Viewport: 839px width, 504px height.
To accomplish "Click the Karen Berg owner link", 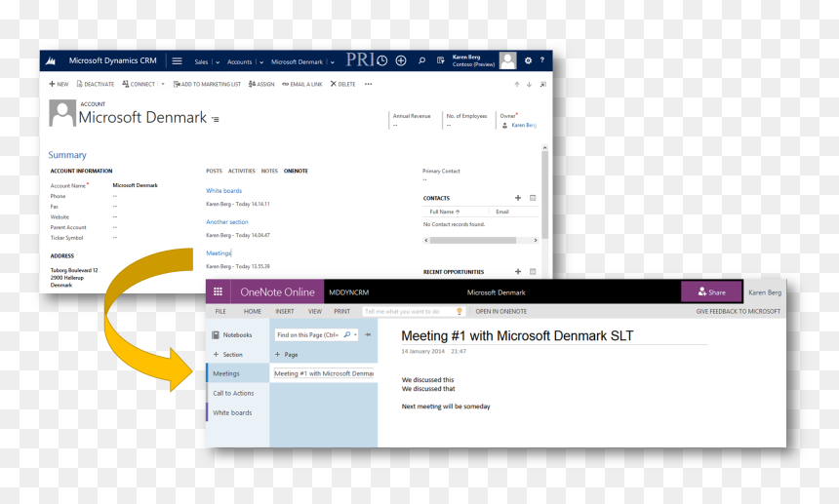I will [524, 125].
